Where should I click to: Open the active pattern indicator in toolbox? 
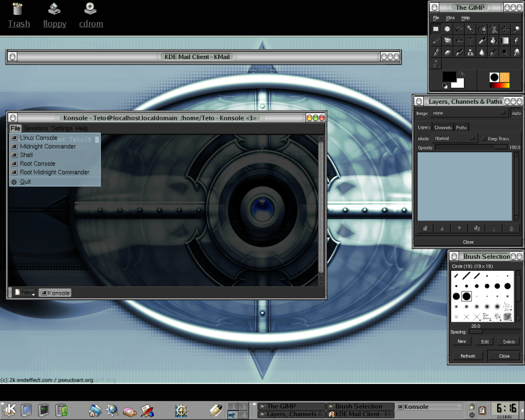(505, 77)
